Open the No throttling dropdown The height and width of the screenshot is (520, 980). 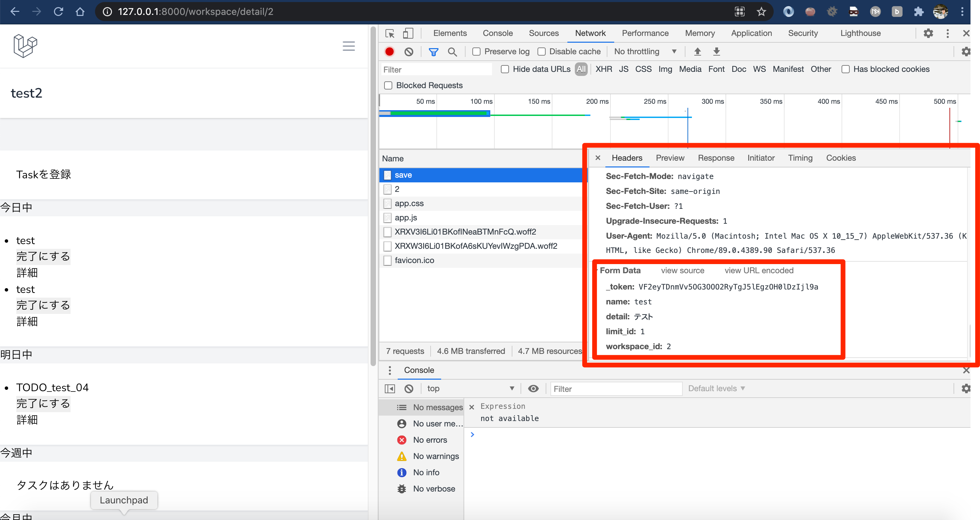(645, 52)
